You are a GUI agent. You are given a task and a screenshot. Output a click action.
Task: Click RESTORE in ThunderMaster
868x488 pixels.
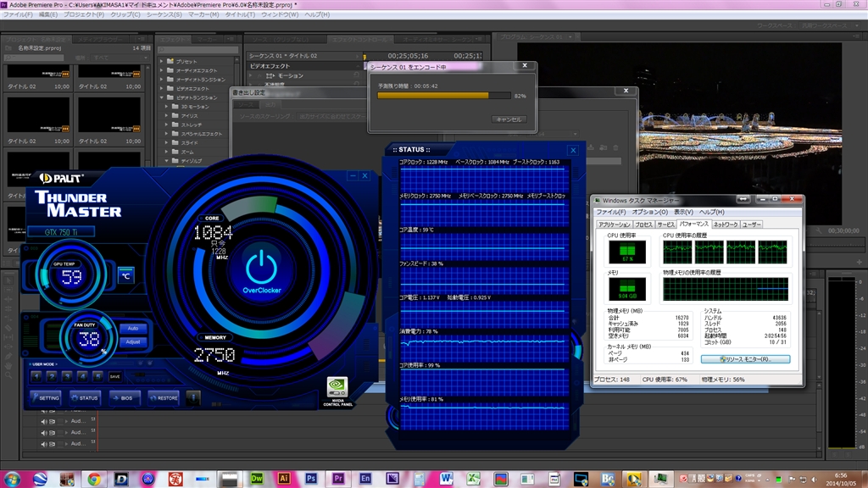point(163,397)
